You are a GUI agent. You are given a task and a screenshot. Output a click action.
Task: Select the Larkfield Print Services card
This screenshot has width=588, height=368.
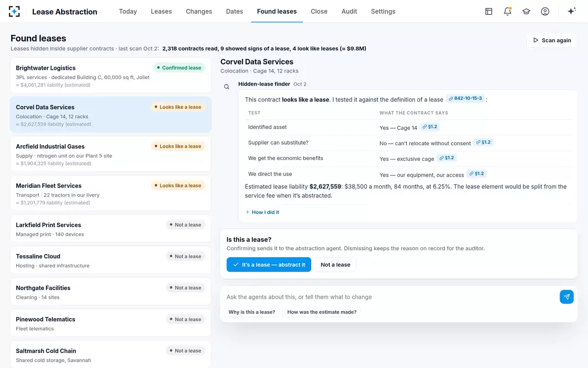(x=111, y=229)
